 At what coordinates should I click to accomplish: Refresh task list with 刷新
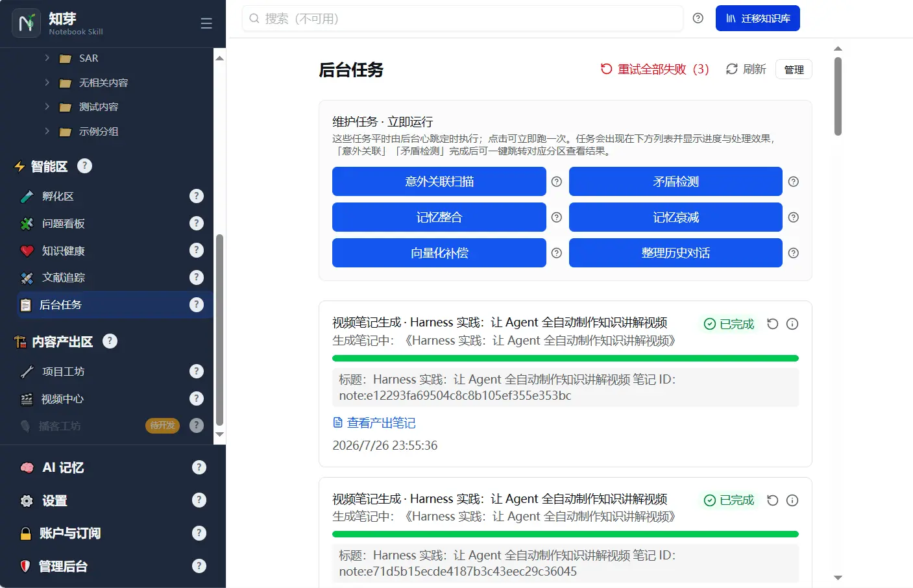[746, 69]
